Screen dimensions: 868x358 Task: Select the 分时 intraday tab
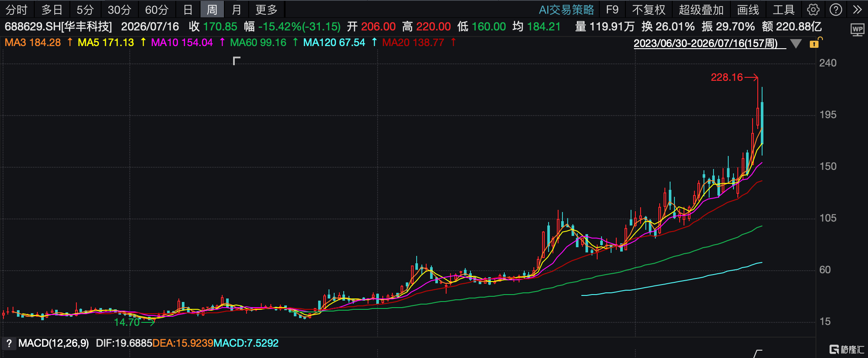point(16,10)
